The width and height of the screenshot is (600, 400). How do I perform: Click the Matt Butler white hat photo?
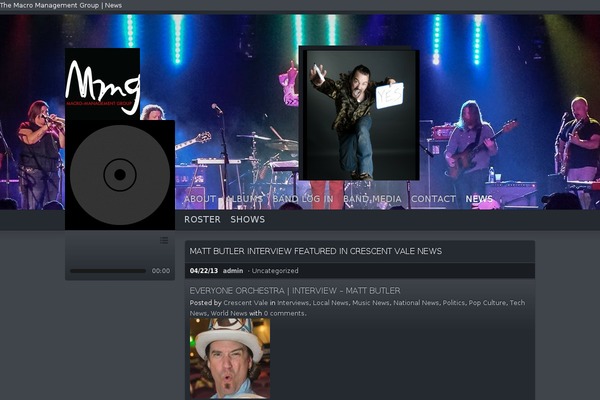pos(230,359)
